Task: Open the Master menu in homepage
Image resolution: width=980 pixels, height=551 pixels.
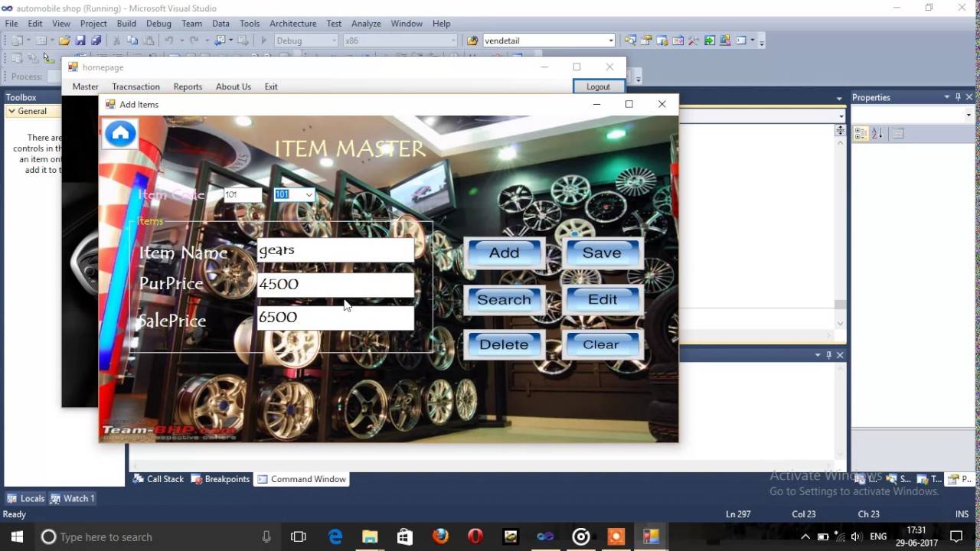Action: (86, 86)
